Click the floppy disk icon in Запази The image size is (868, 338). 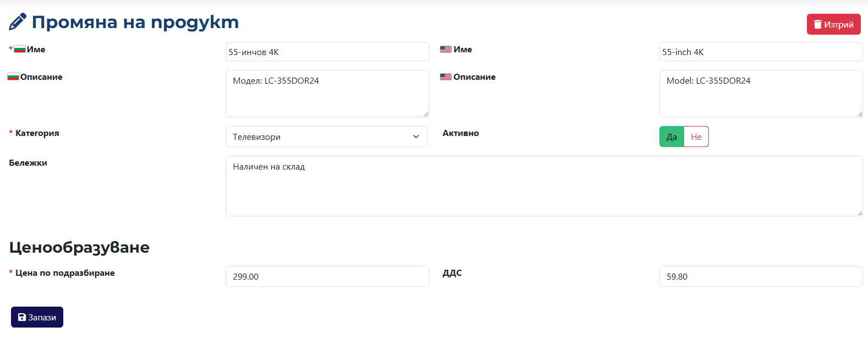tap(22, 317)
